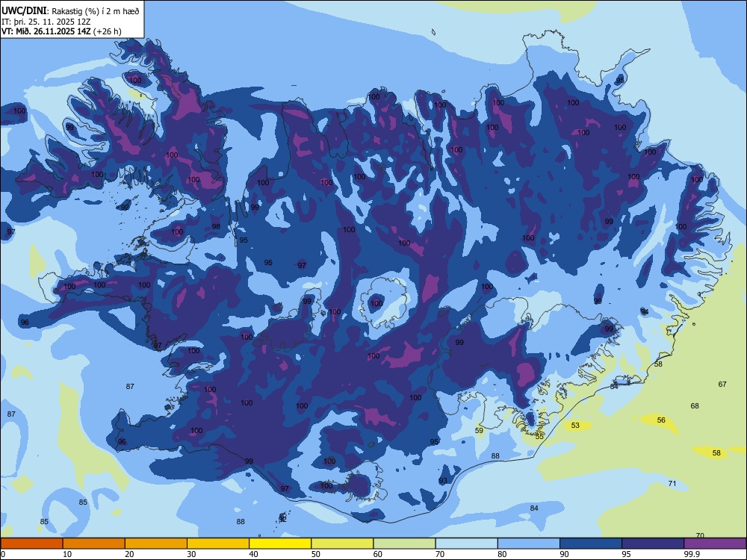Click the '99.9' tick label under the legend
This screenshot has height=560, width=747.
(x=691, y=554)
